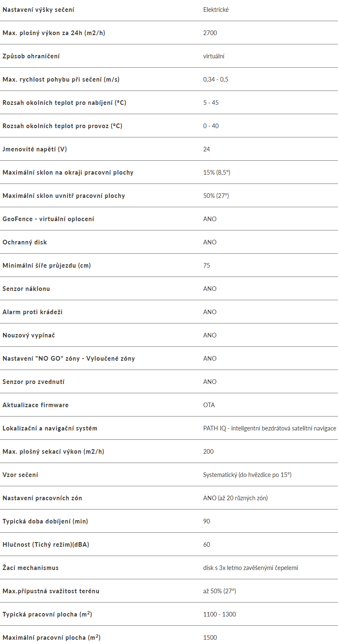Click "ANO (až 20 různých zón)" value
Image resolution: width=338 pixels, height=644 pixels.
click(x=235, y=498)
